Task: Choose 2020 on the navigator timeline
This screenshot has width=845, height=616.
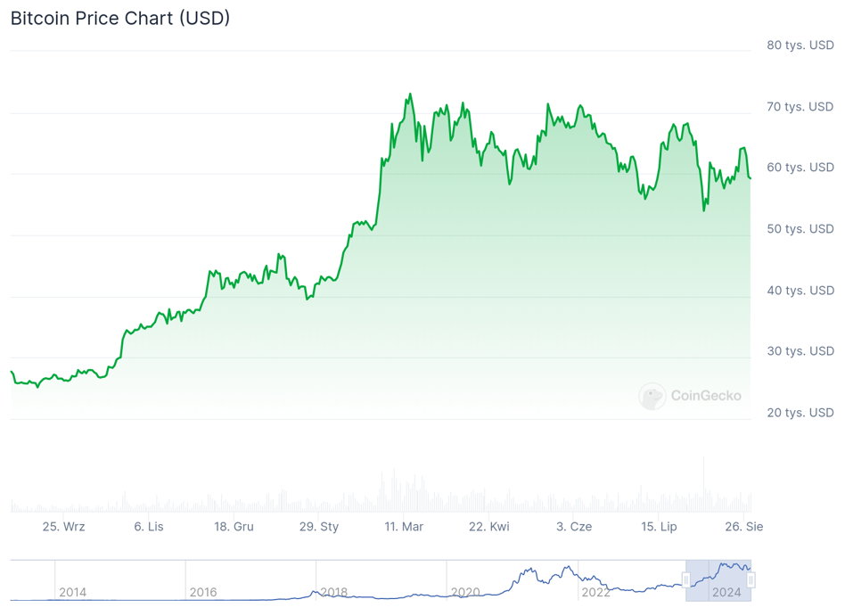Action: pos(464,592)
